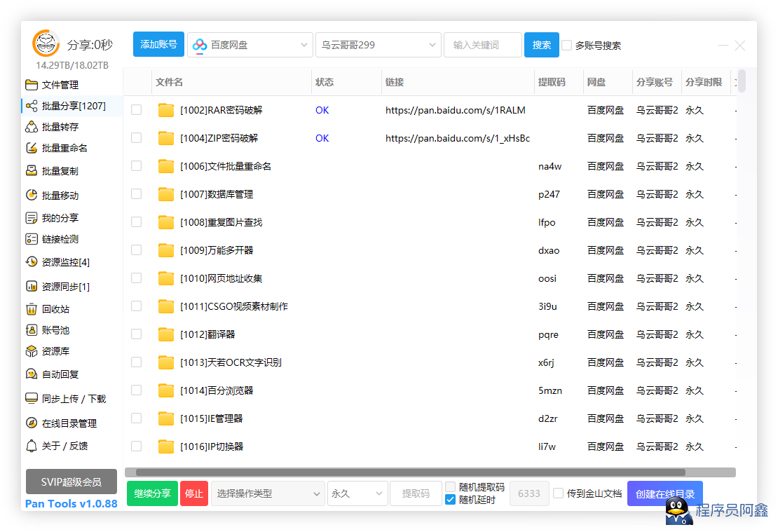The width and height of the screenshot is (778, 532).
Task: Click the about/feedback bell icon
Action: pos(32,446)
